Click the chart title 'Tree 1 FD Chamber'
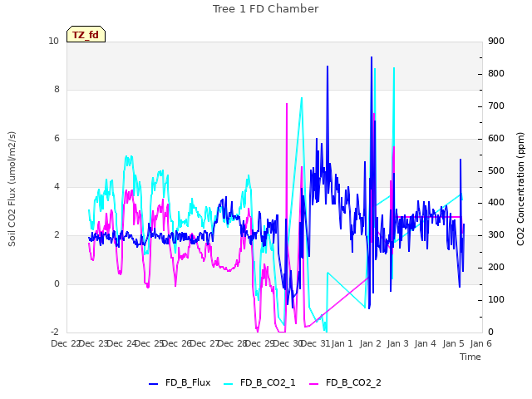 pyautogui.click(x=266, y=9)
